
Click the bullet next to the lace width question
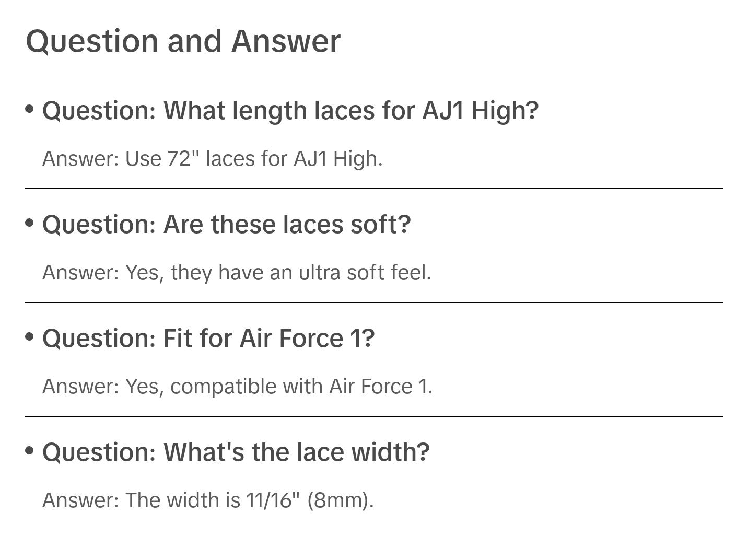tap(30, 451)
